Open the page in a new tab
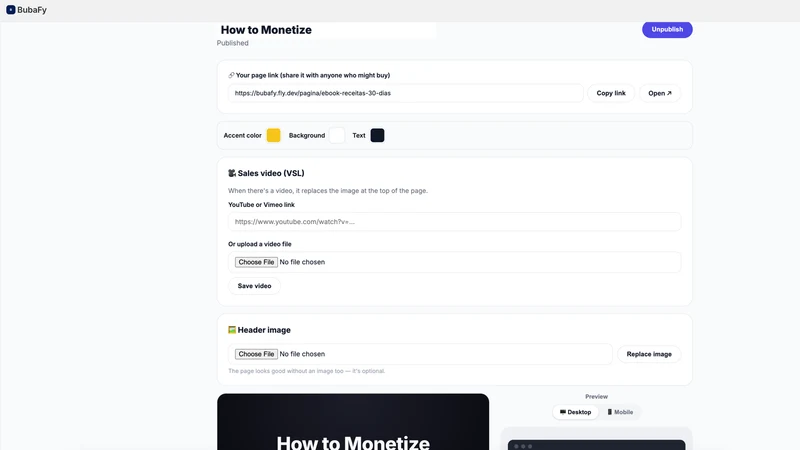800x450 pixels. pyautogui.click(x=660, y=93)
